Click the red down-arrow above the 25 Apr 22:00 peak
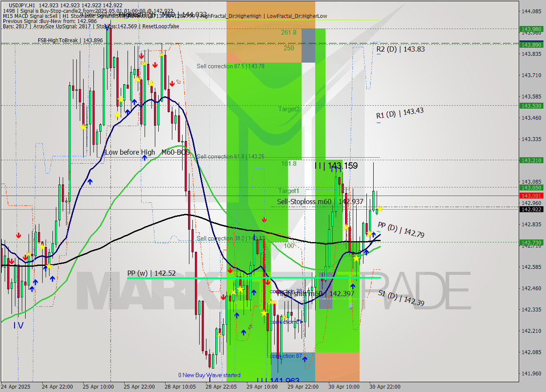This screenshot has width=546, height=392. click(142, 56)
